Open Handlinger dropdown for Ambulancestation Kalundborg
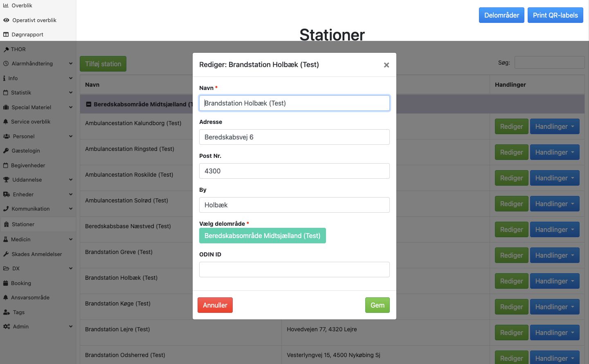 click(x=555, y=127)
